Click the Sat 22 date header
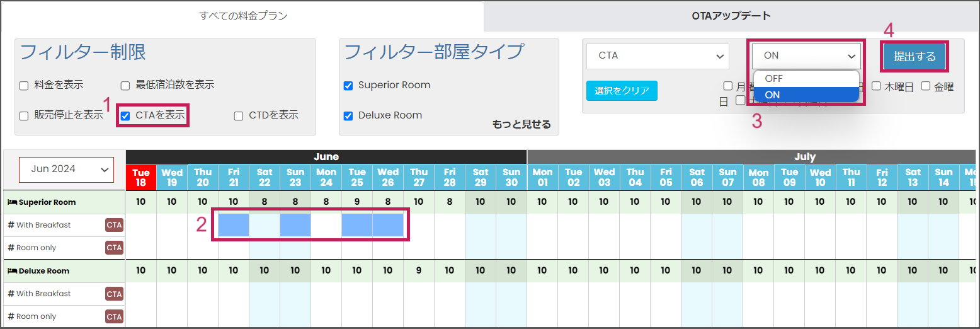Image resolution: width=980 pixels, height=329 pixels. click(x=265, y=178)
